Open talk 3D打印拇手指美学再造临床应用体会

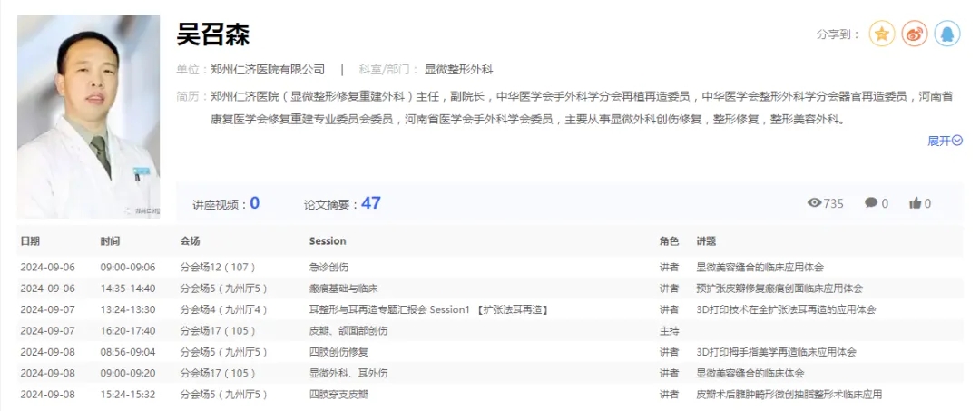pos(776,352)
